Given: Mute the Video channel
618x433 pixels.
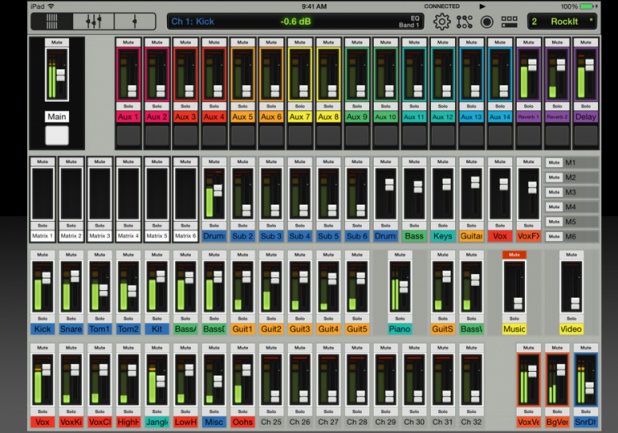Looking at the screenshot, I should 571,255.
